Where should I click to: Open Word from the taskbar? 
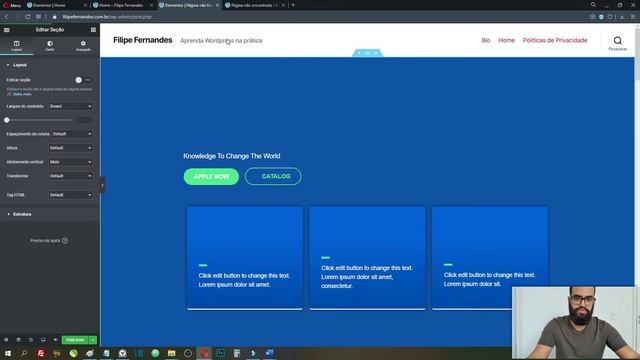pos(269,353)
